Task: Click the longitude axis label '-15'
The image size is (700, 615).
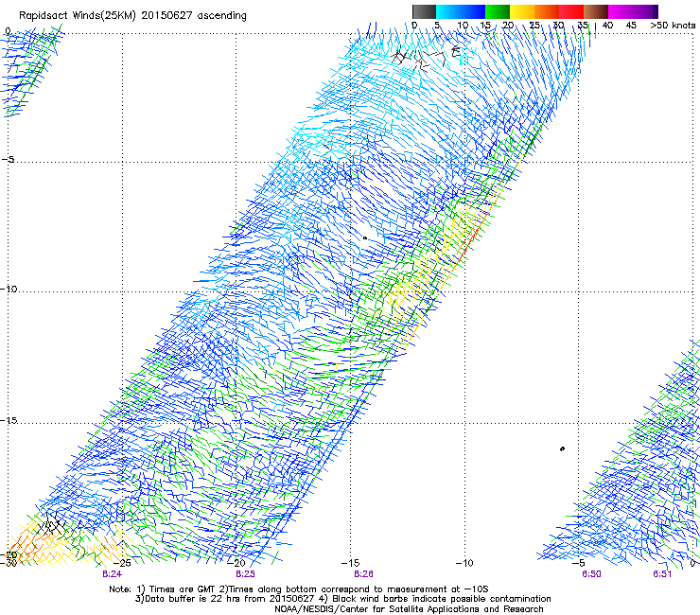Action: point(350,563)
